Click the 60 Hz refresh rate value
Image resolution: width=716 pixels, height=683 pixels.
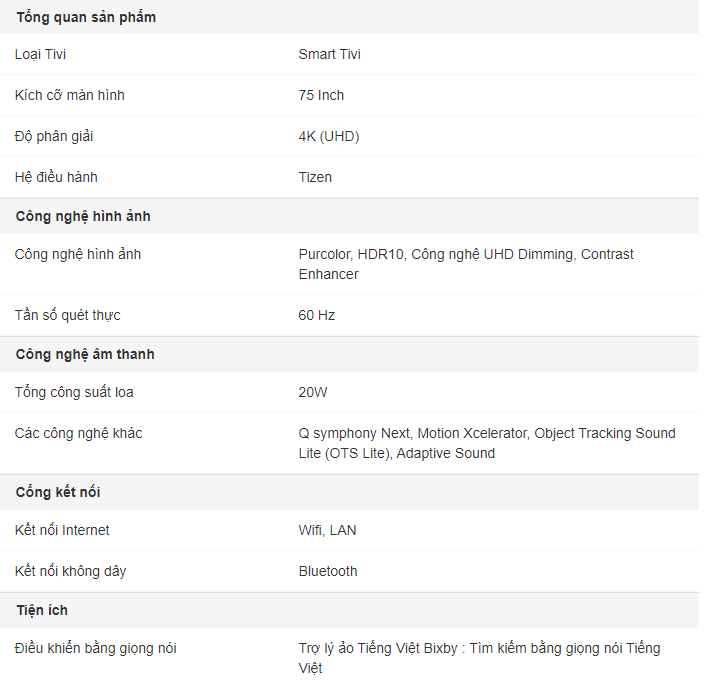(316, 315)
